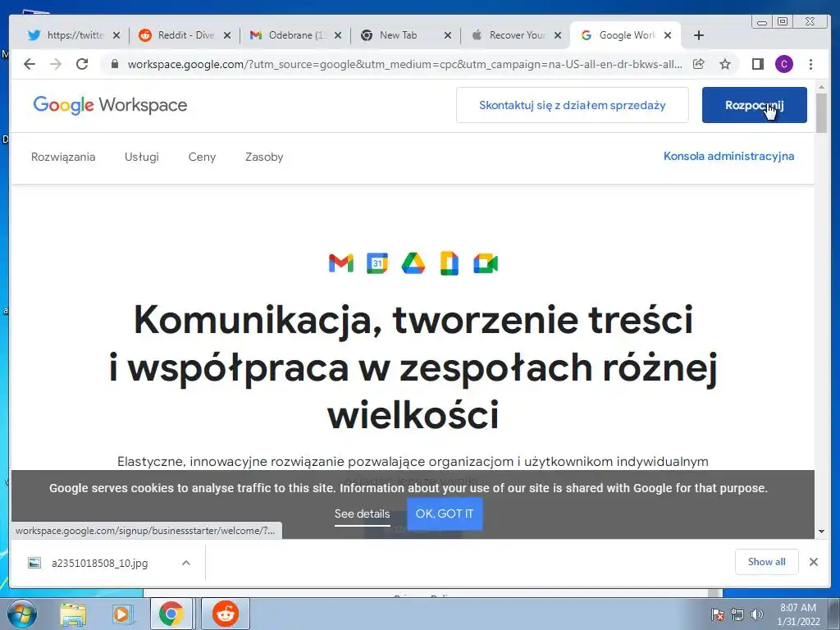Open the Rozwiązania menu
Screen dimensions: 840x630
pos(63,157)
